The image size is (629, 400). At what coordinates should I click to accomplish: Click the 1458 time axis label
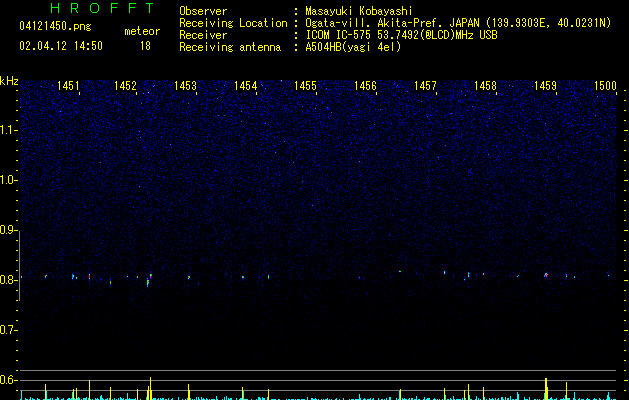485,86
